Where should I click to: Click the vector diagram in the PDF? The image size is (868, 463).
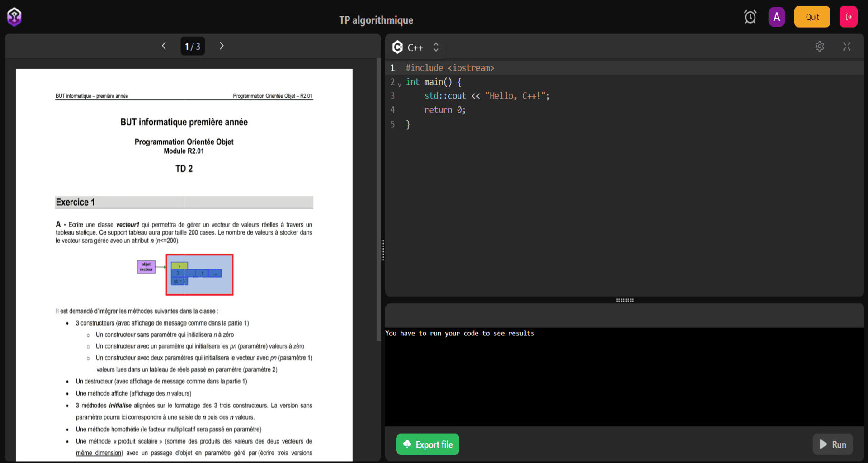pos(185,274)
